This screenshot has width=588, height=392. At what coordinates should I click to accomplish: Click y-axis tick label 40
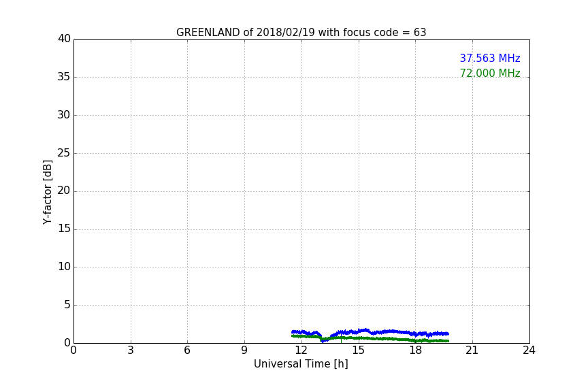(64, 39)
